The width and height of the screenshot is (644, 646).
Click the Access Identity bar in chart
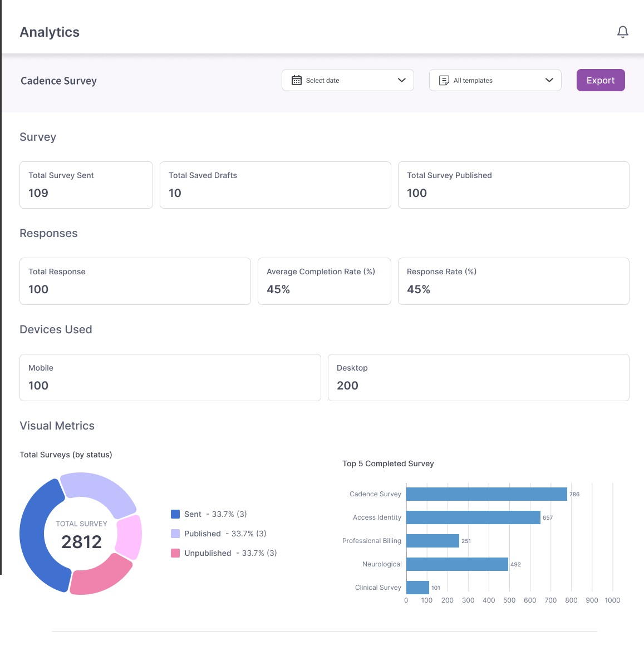click(473, 517)
